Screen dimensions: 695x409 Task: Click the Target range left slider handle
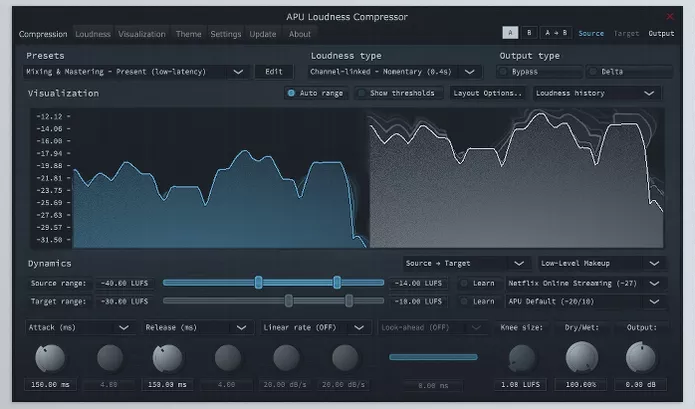click(x=289, y=301)
